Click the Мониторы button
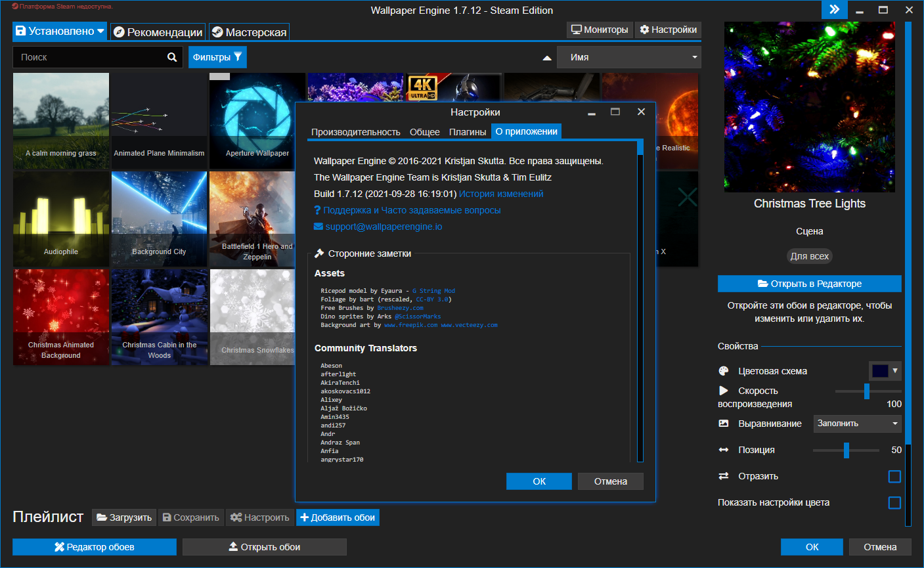Screen dimensions: 924x568 (600, 30)
